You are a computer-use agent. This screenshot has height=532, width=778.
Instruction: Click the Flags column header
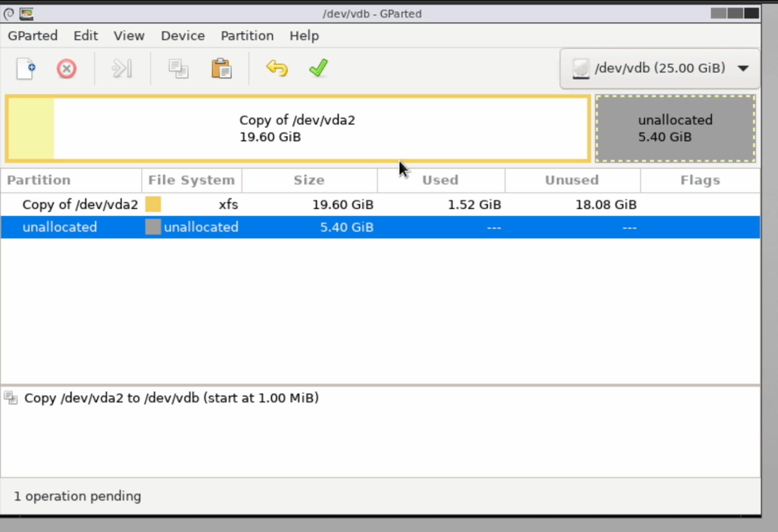[x=700, y=180]
